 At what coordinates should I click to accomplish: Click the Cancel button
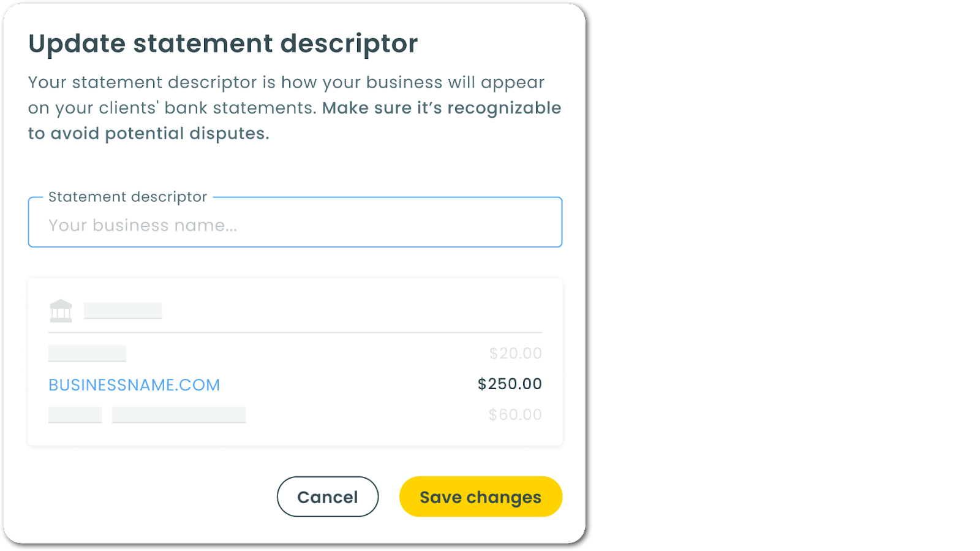click(328, 496)
